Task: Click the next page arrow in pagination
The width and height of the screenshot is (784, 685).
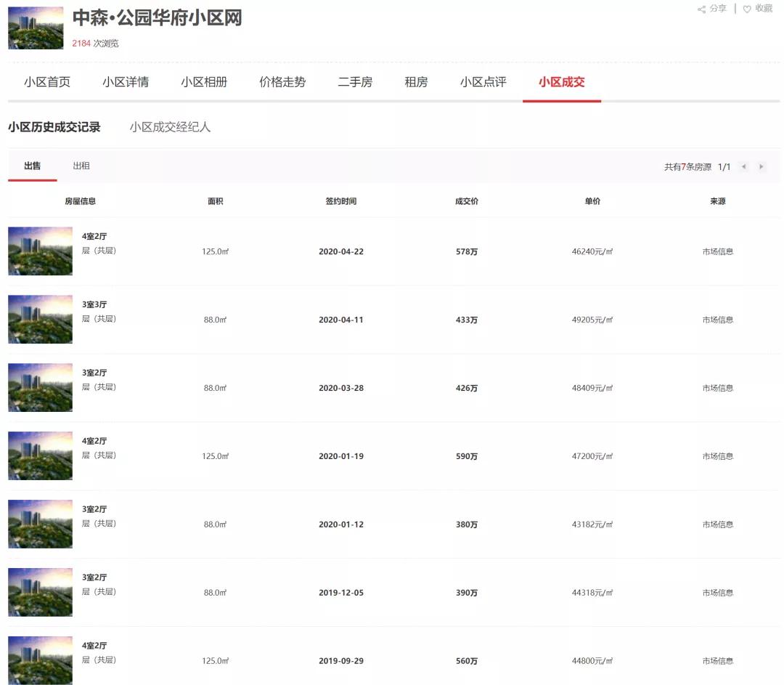Action: (x=761, y=166)
